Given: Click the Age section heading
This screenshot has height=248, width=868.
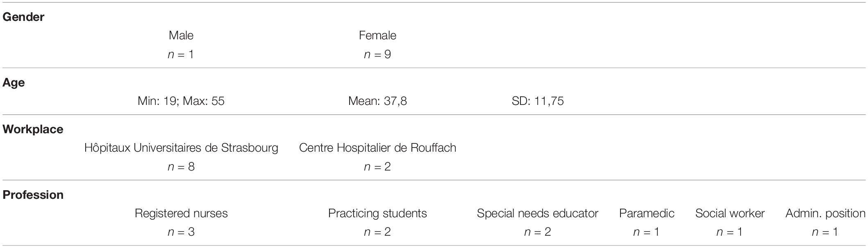Looking at the screenshot, I should [14, 83].
